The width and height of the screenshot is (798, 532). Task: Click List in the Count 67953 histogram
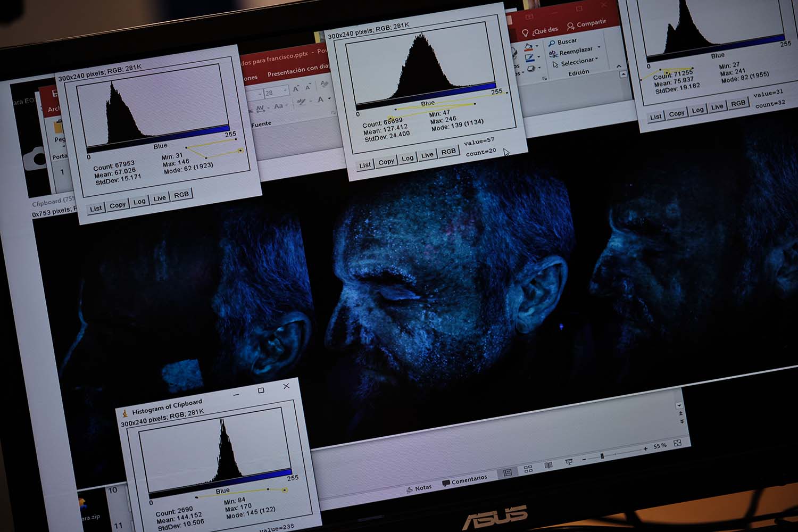[x=96, y=209]
